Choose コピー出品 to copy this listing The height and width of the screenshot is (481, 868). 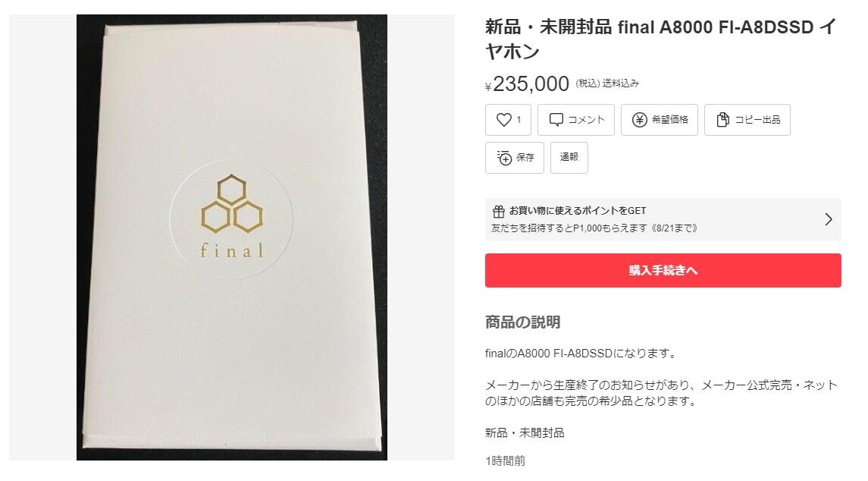[x=757, y=120]
